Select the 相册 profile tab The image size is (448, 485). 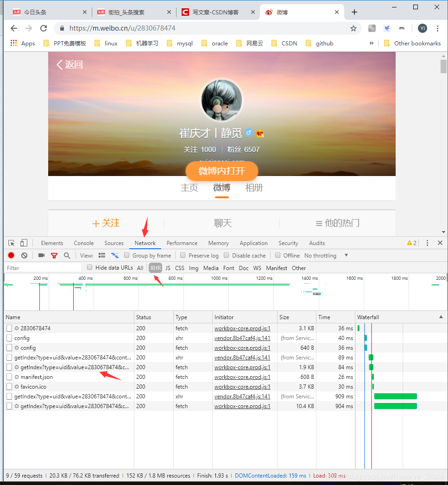[254, 188]
